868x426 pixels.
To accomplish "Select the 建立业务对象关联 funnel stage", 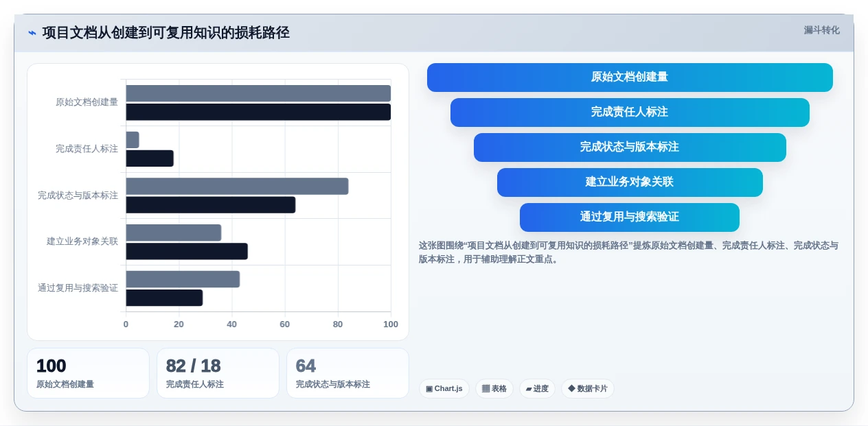I will pyautogui.click(x=630, y=182).
